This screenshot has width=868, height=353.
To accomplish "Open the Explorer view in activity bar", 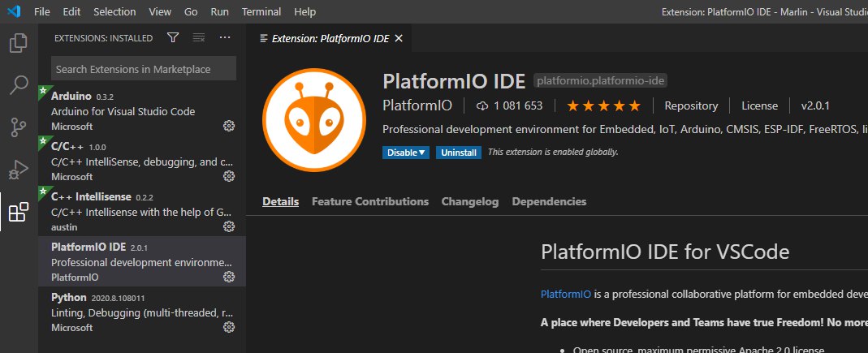I will [x=18, y=42].
